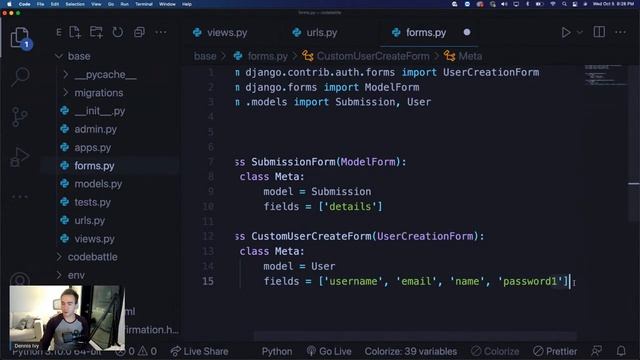Click the New File icon in explorer

75,32
